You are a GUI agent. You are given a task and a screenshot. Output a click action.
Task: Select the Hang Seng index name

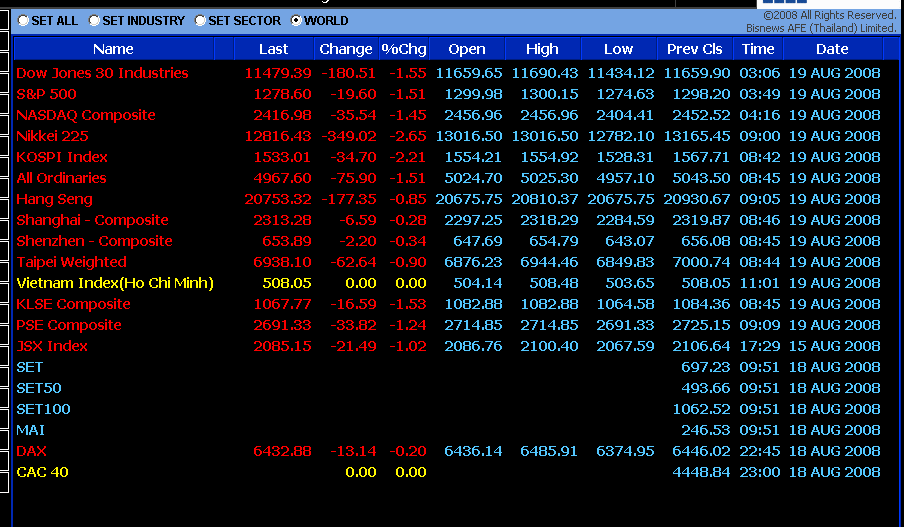[54, 199]
